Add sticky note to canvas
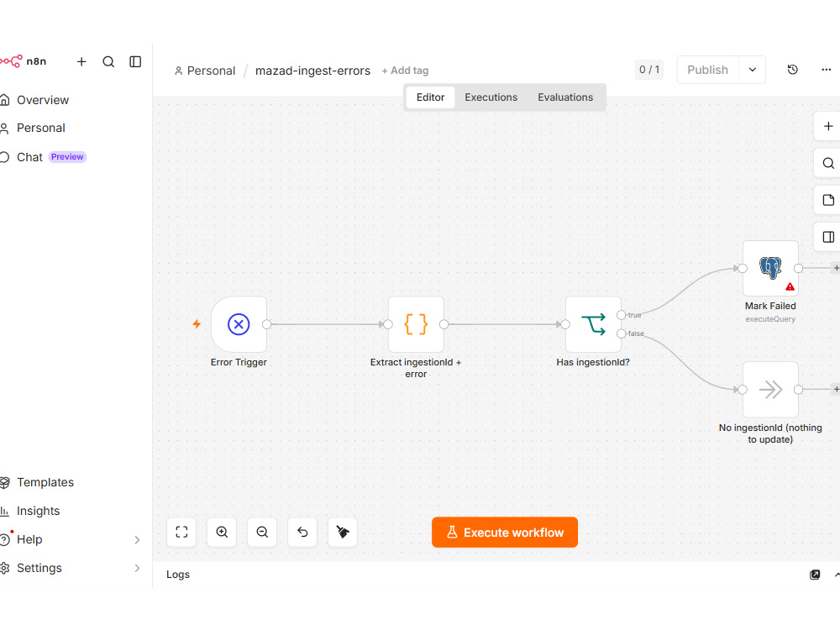The image size is (840, 630). click(828, 201)
